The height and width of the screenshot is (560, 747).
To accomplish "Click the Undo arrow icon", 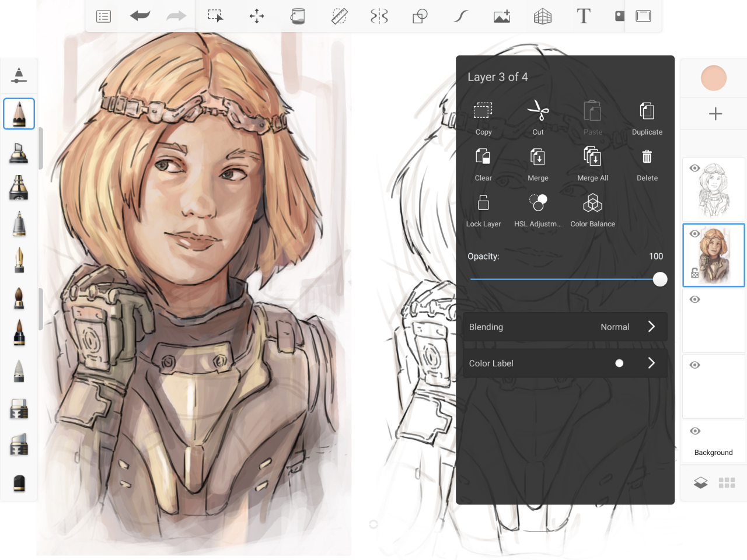I will click(x=140, y=16).
